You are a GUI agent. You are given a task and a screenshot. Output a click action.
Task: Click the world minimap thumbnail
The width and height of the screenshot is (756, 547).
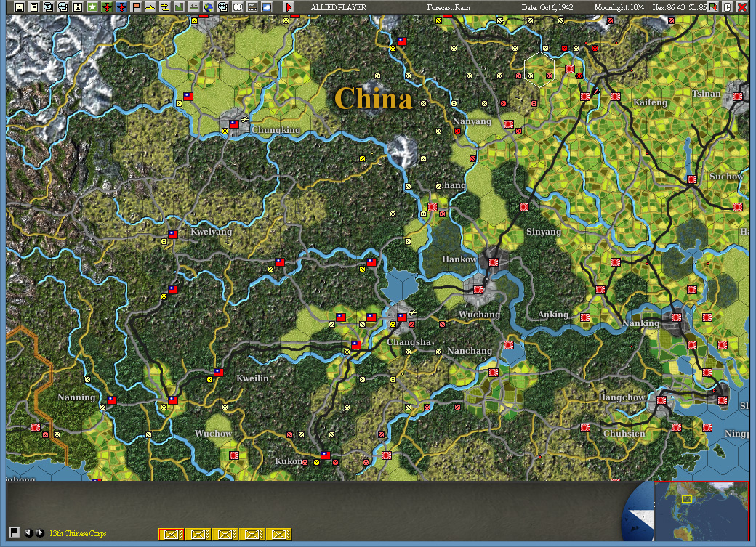701,511
